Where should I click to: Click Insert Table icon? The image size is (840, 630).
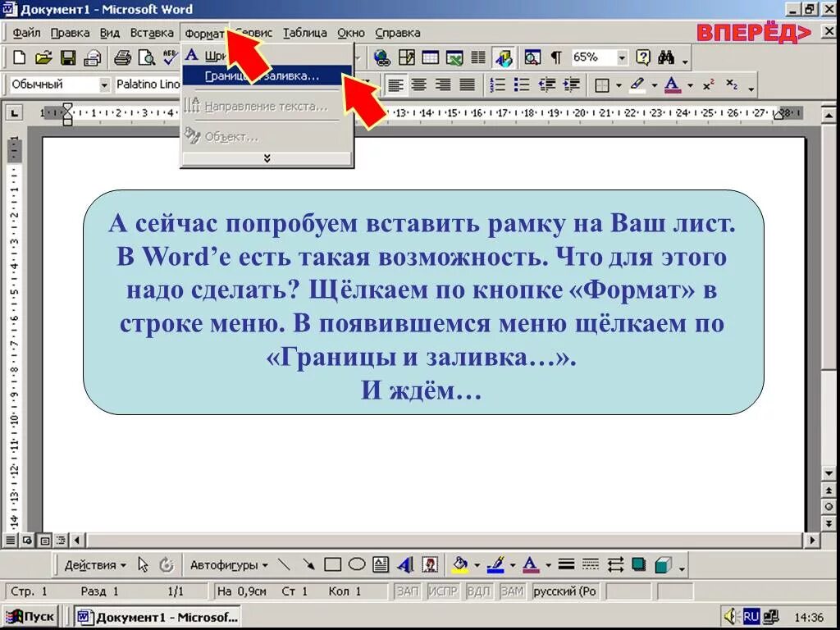click(430, 57)
